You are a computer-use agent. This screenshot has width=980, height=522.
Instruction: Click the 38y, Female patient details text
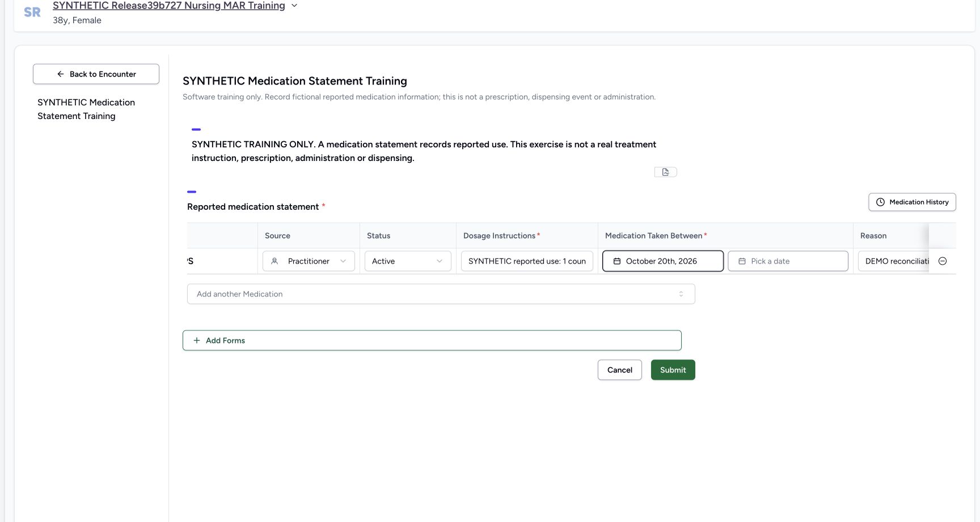point(77,20)
